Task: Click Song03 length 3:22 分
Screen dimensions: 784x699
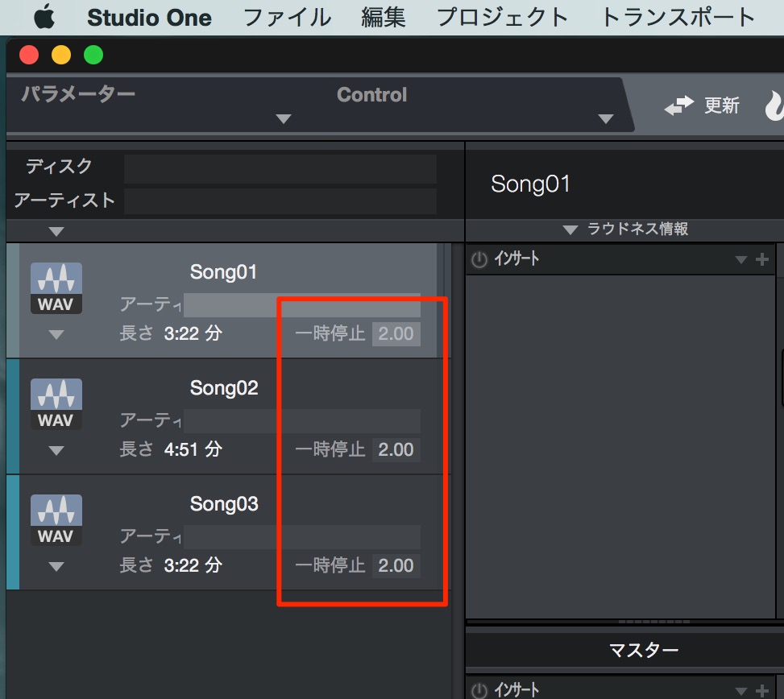Action: click(x=193, y=565)
